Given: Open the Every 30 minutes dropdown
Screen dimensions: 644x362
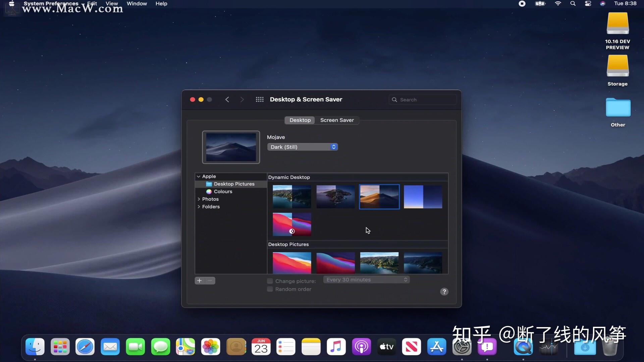Looking at the screenshot, I should coord(366,279).
